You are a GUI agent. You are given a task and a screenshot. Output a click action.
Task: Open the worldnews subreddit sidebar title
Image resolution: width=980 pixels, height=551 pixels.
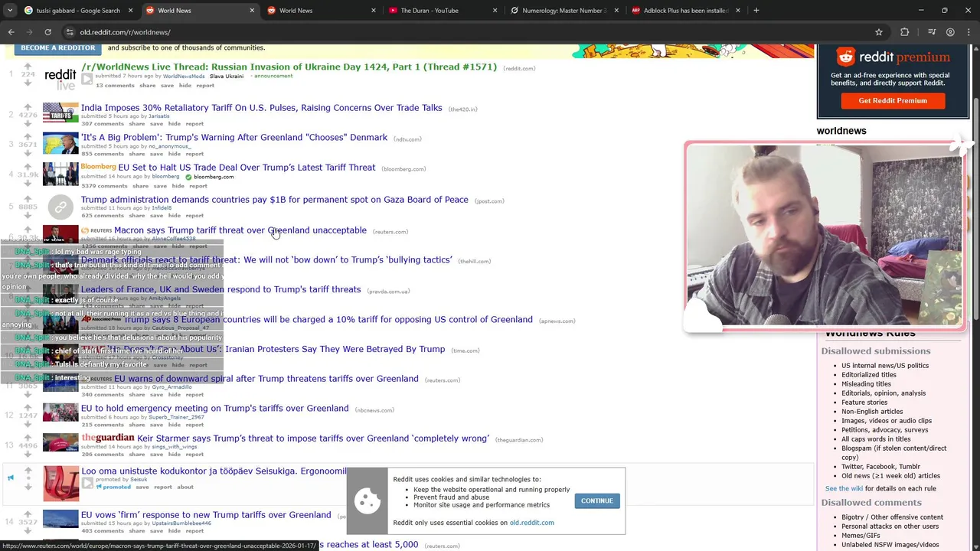click(841, 131)
